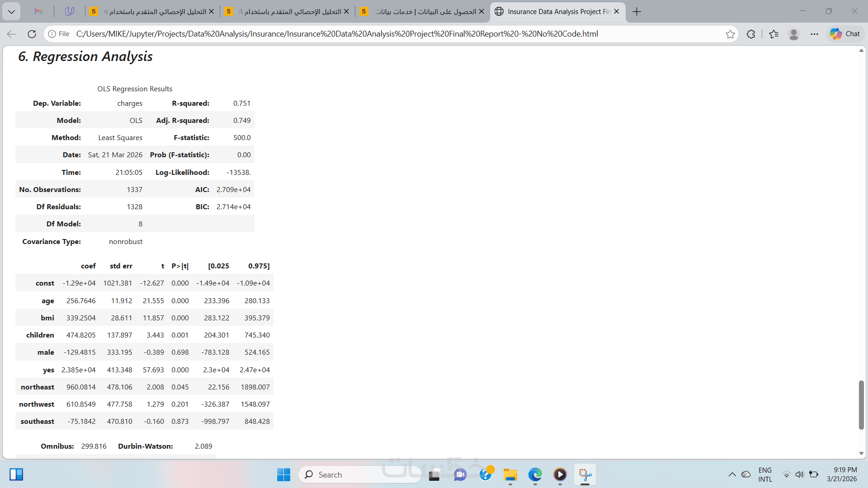Close the Insurance Data Analysis Project tab
Viewport: 868px width, 488px height.
pyautogui.click(x=617, y=11)
